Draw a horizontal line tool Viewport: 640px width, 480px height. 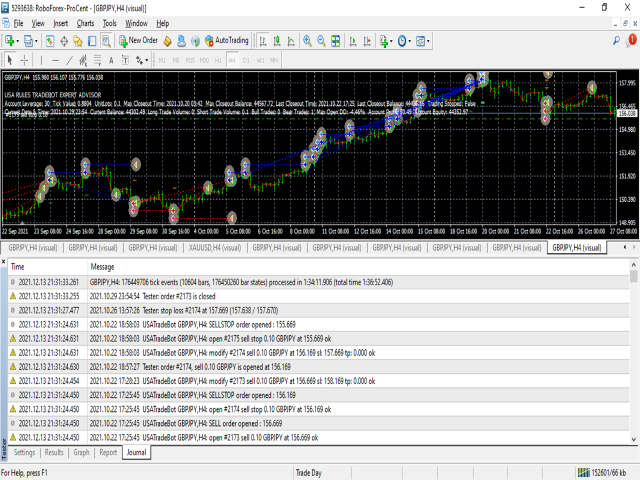point(56,60)
